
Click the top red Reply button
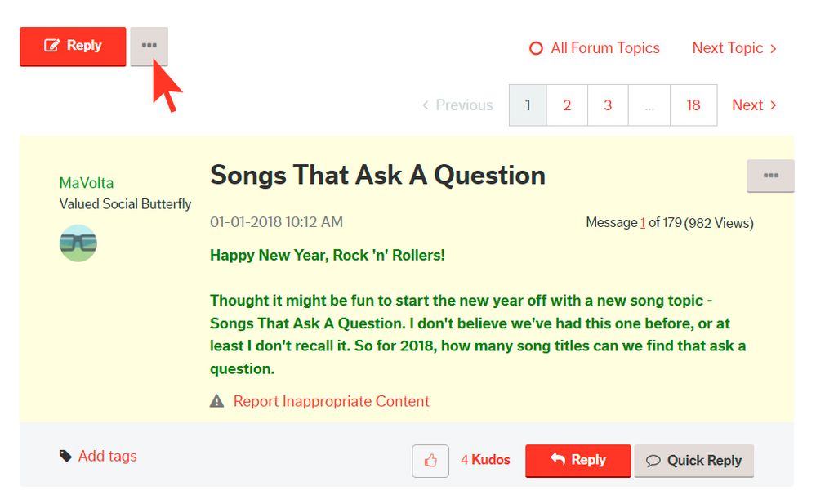click(x=73, y=46)
